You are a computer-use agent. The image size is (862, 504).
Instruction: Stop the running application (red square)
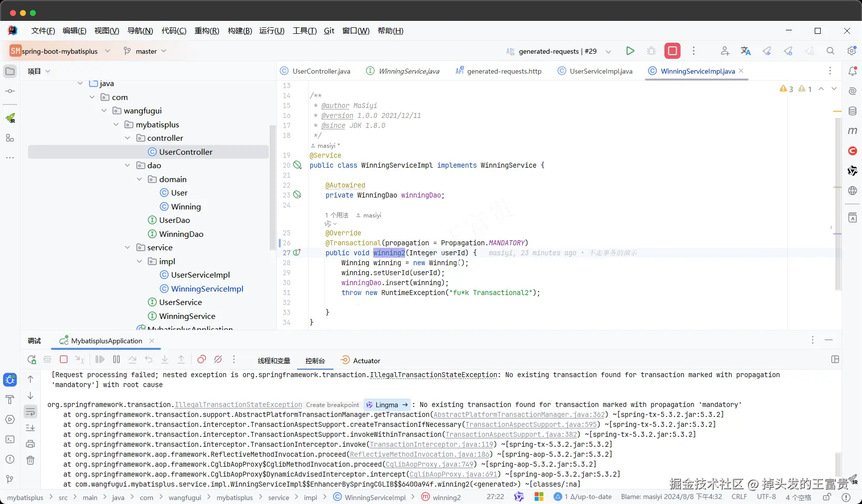pyautogui.click(x=672, y=51)
